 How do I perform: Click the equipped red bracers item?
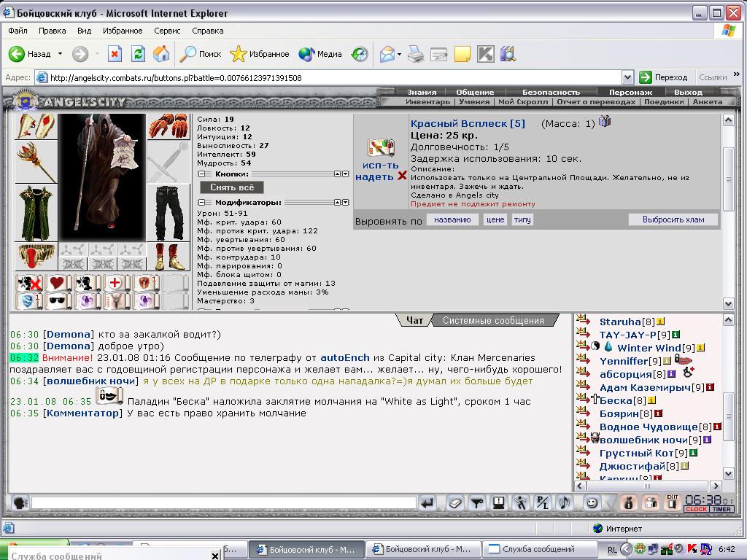36,126
